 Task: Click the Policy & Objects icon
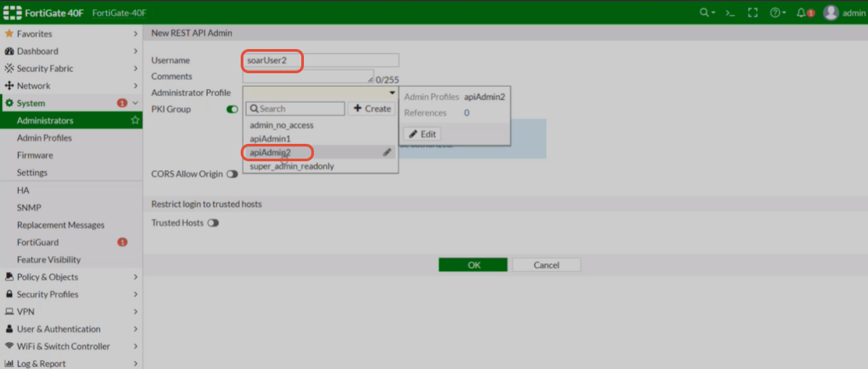point(9,277)
